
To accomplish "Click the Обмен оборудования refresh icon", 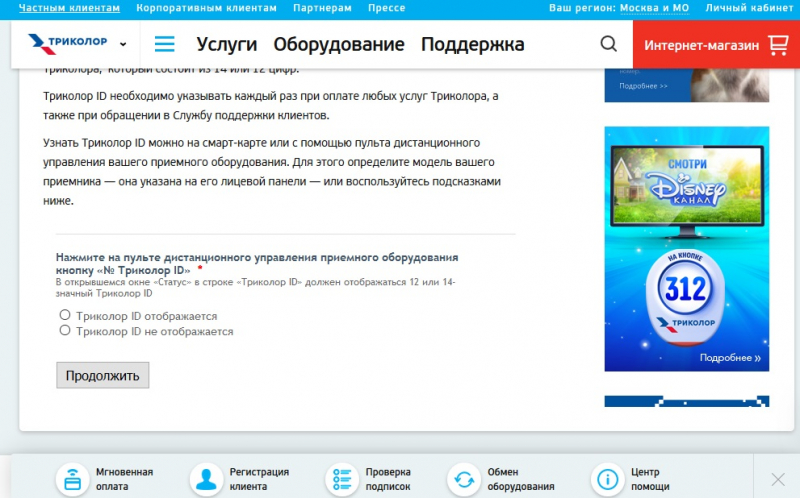I will [x=464, y=479].
